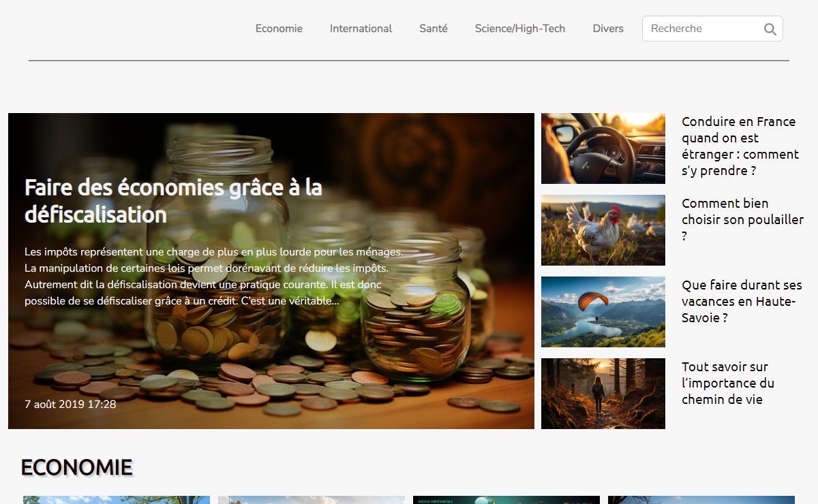This screenshot has height=504, width=818.
Task: Go to the Santé section
Action: coord(434,29)
